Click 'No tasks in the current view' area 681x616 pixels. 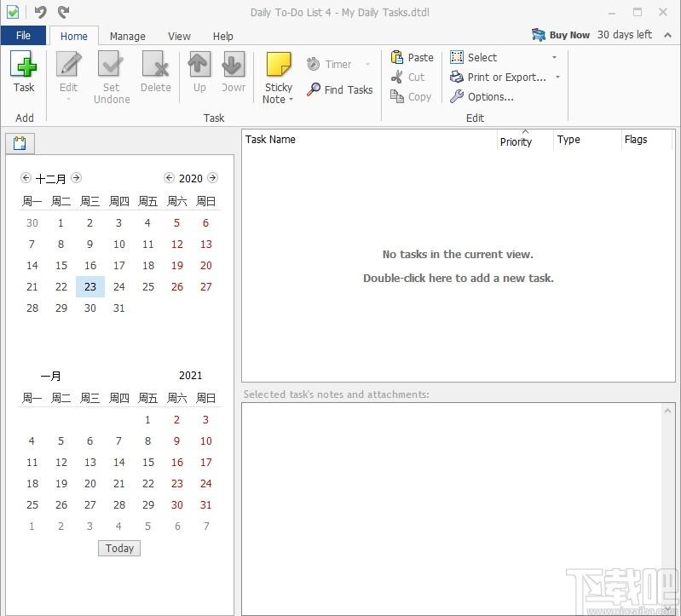458,254
